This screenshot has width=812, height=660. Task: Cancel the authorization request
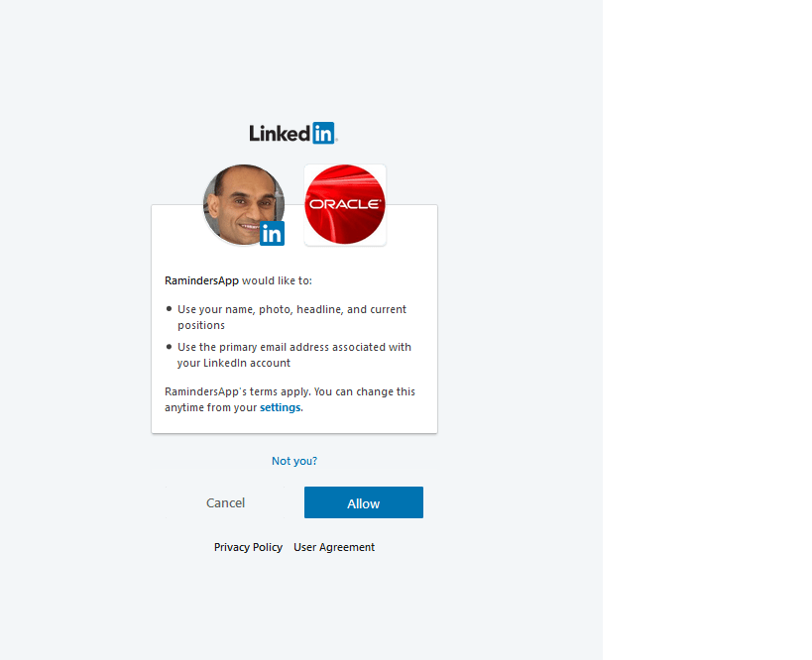(x=225, y=502)
